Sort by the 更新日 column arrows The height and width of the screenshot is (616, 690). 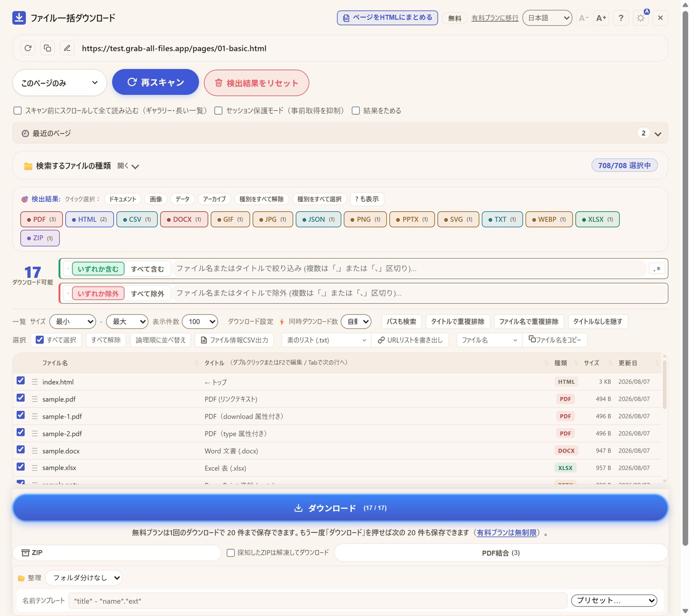click(657, 363)
